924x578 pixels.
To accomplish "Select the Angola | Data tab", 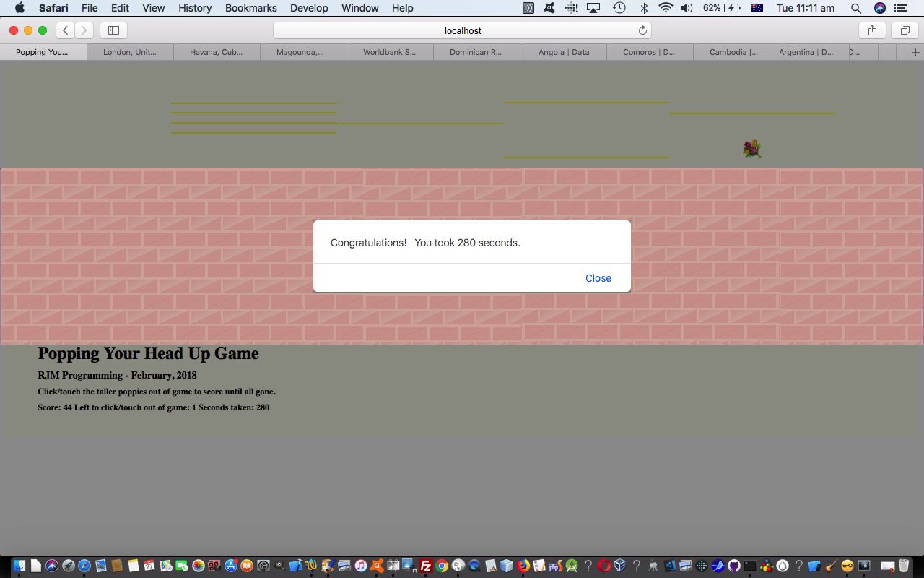I will coord(563,52).
